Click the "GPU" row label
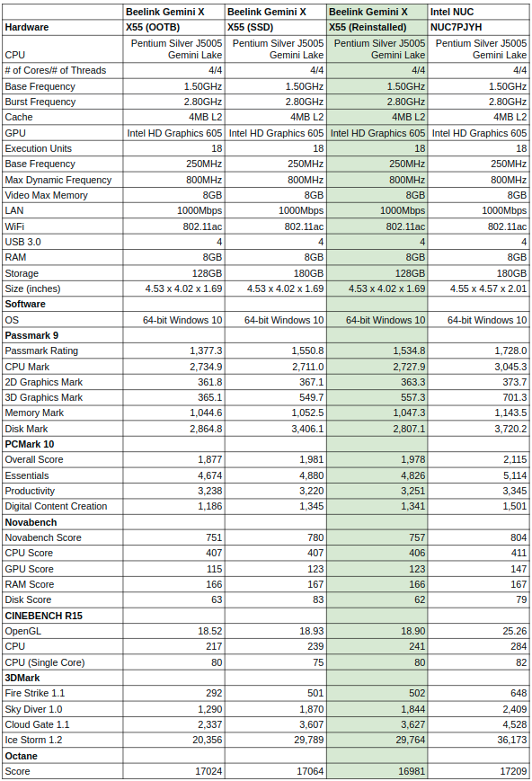This screenshot has width=532, height=781. 15,133
